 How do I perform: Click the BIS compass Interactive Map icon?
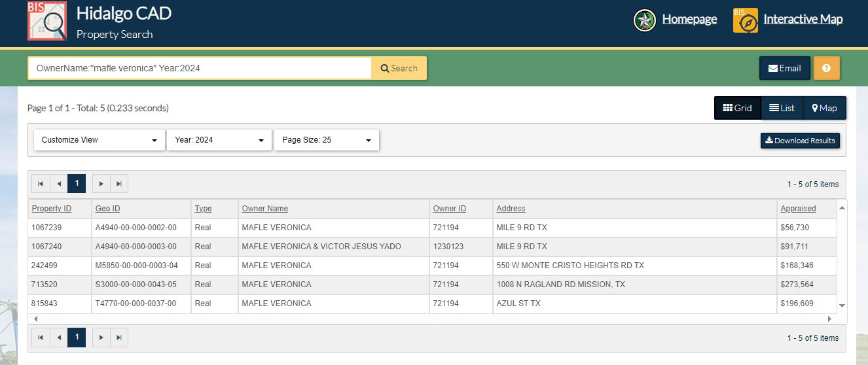tap(746, 20)
